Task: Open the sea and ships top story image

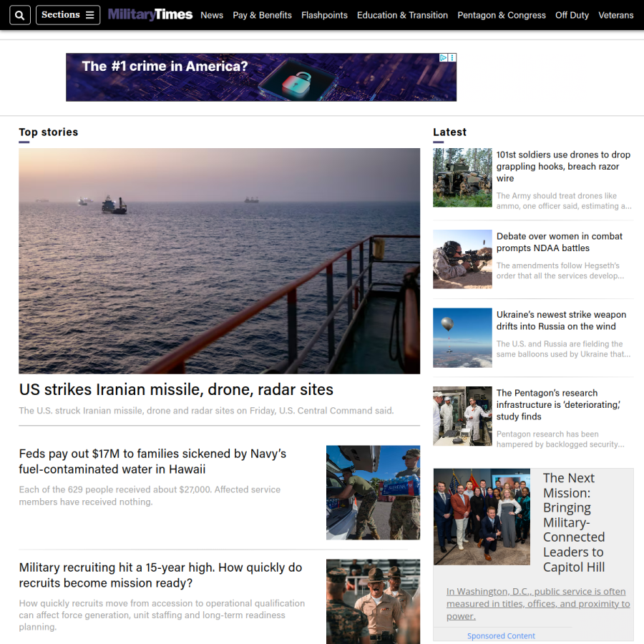Action: [220, 260]
